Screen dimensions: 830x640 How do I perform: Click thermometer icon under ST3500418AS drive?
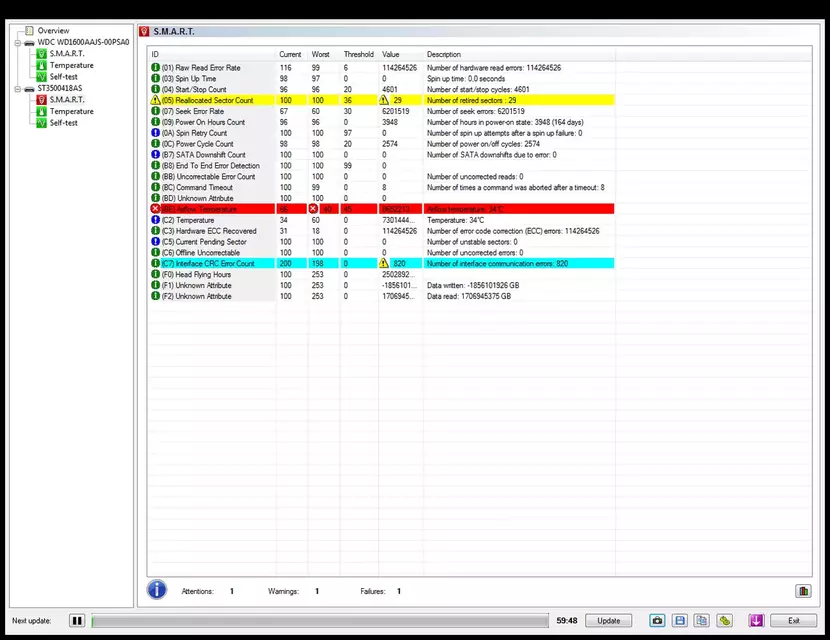click(x=41, y=111)
